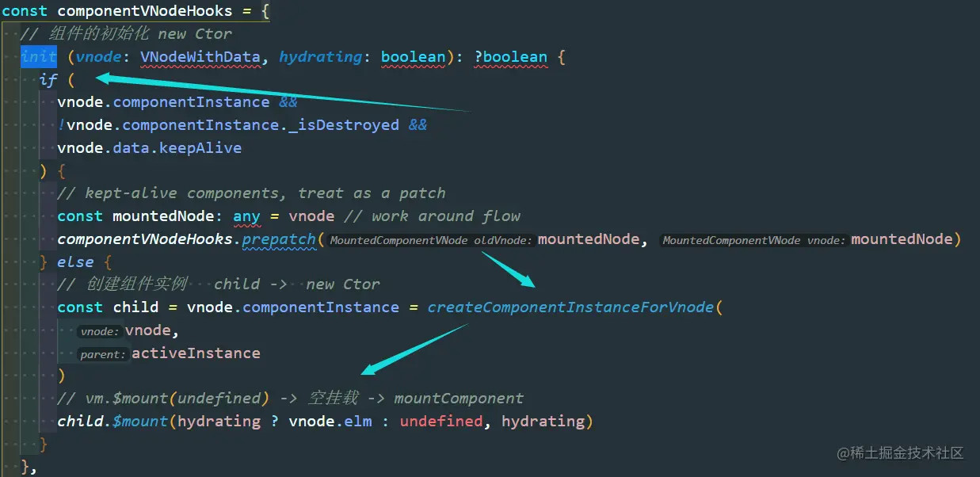Click the '// work around flow' comment
Screen dimensions: 980x477
pyautogui.click(x=432, y=216)
